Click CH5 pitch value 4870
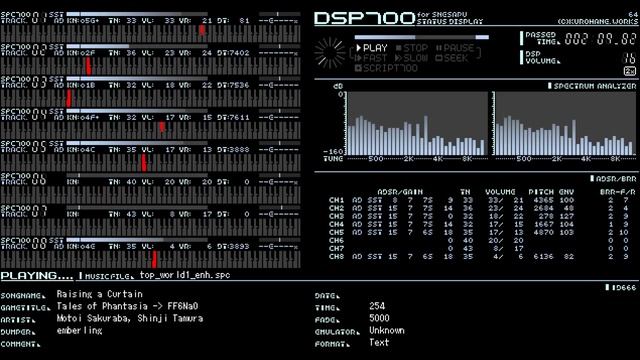 click(x=543, y=232)
